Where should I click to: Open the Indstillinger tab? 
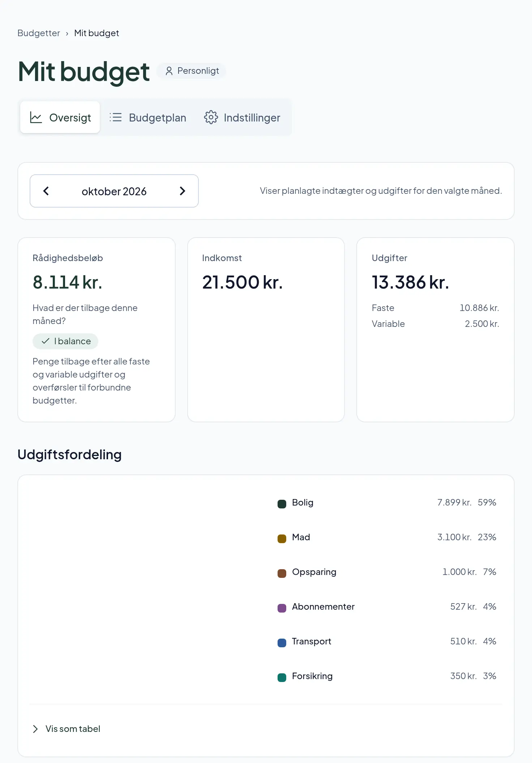click(242, 118)
